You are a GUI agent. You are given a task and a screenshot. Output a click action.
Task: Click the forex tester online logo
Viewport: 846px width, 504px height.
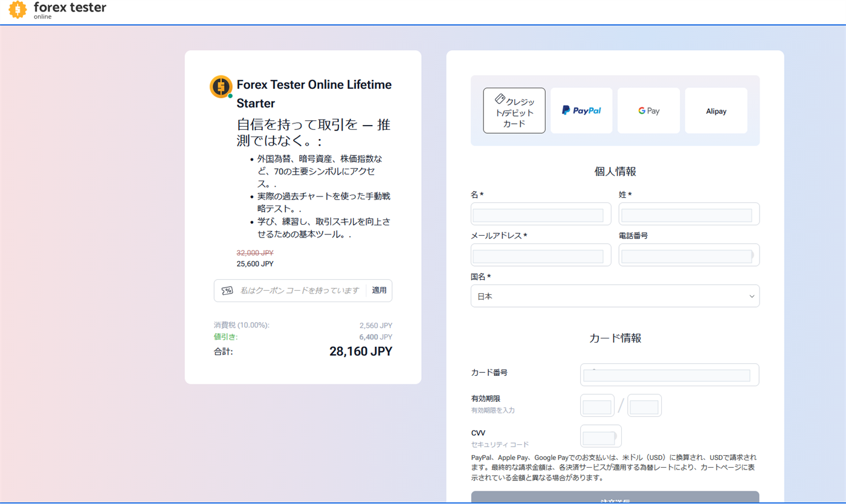tap(57, 10)
